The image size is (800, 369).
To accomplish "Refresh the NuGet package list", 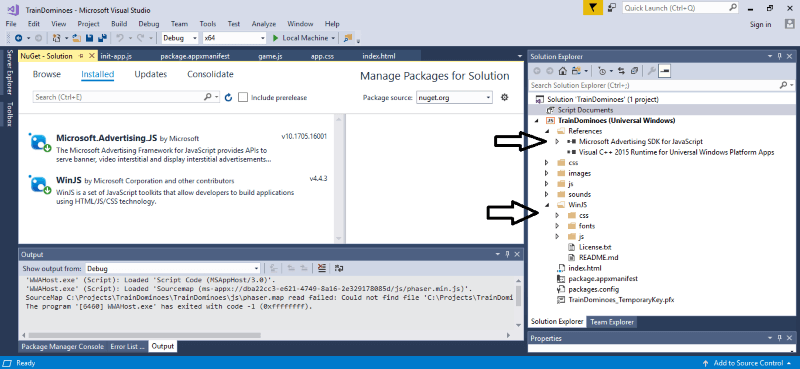I will coord(229,97).
